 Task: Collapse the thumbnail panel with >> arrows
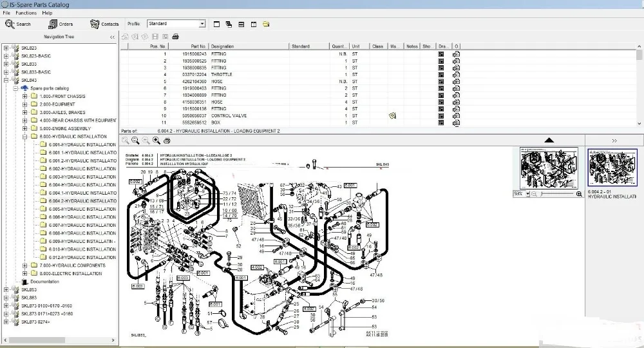[x=614, y=140]
